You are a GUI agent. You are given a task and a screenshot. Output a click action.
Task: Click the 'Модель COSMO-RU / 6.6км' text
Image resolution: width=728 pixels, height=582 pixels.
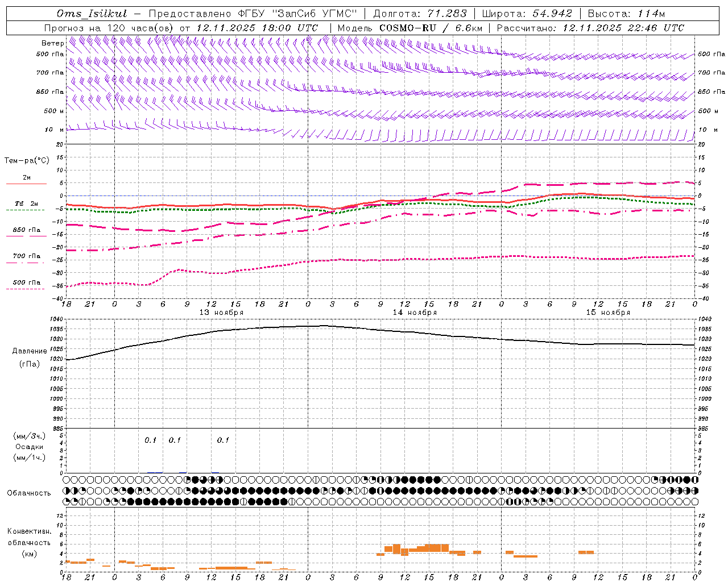[x=409, y=28]
